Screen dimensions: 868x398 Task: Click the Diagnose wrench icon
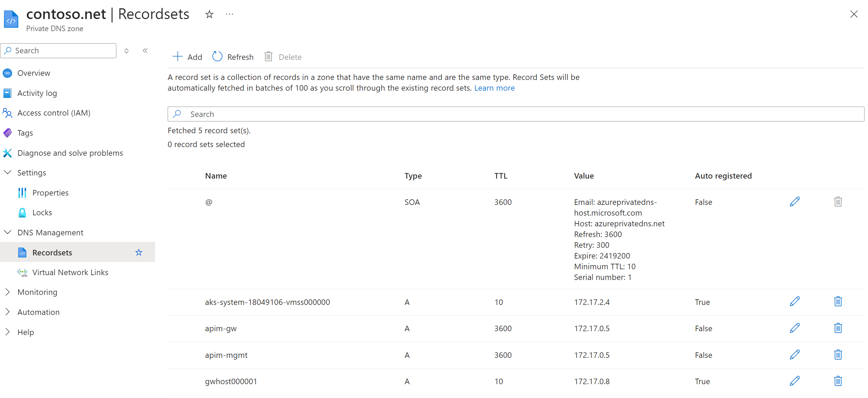pyautogui.click(x=7, y=153)
